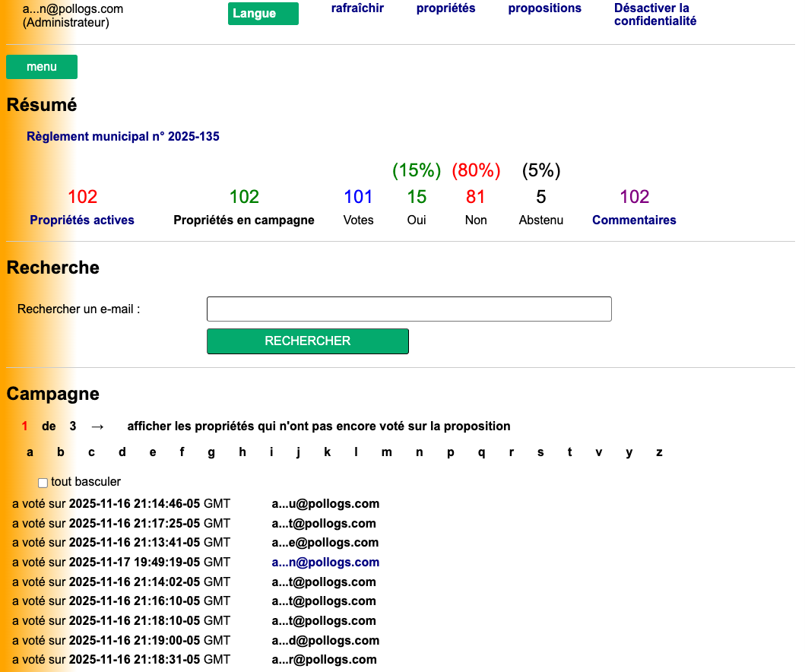The image size is (805, 672).
Task: Filter campaign list by letter 'z'
Action: pos(659,452)
